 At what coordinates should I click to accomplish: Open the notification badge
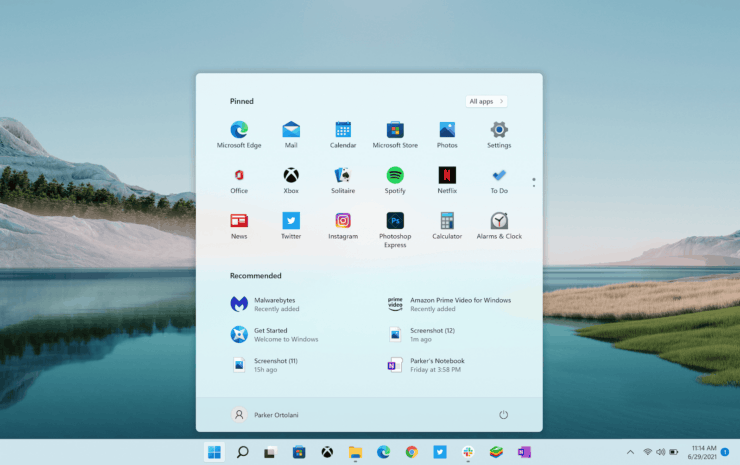[725, 452]
